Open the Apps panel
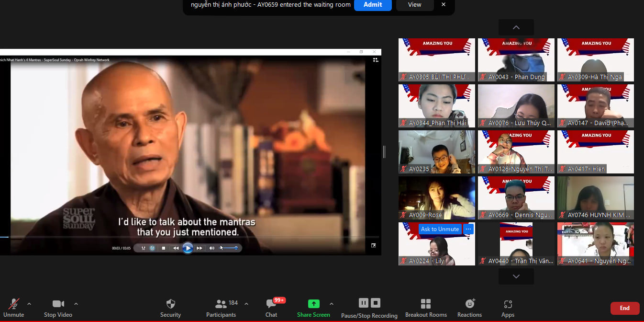This screenshot has width=644, height=322. click(508, 308)
